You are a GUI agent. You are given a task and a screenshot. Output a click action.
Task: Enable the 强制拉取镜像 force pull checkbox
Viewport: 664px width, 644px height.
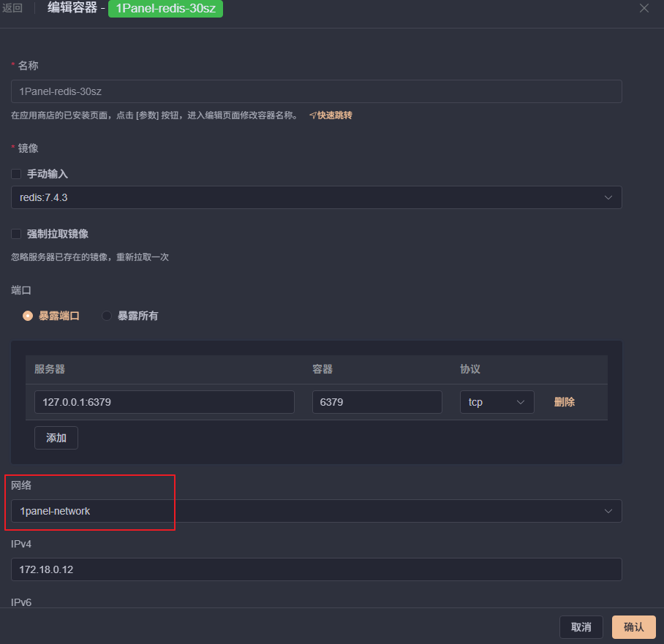16,233
